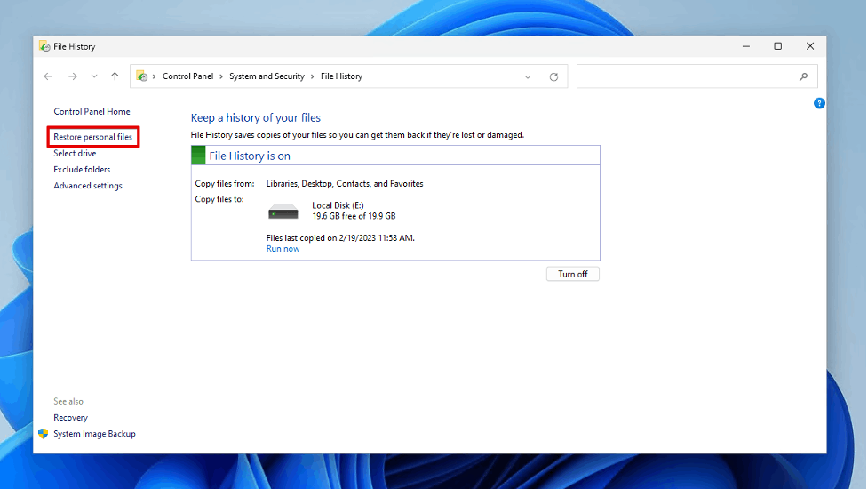Click '19.6 GB free of 19.9 GB' text
The image size is (868, 489).
(354, 216)
